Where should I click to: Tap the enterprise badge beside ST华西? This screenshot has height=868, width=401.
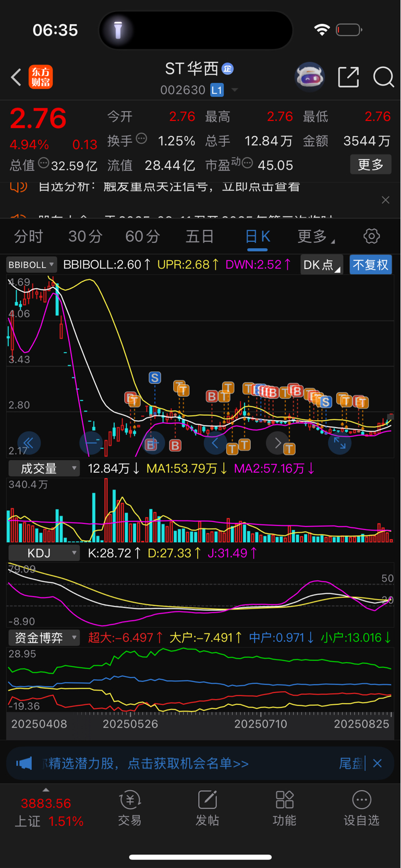[x=227, y=68]
